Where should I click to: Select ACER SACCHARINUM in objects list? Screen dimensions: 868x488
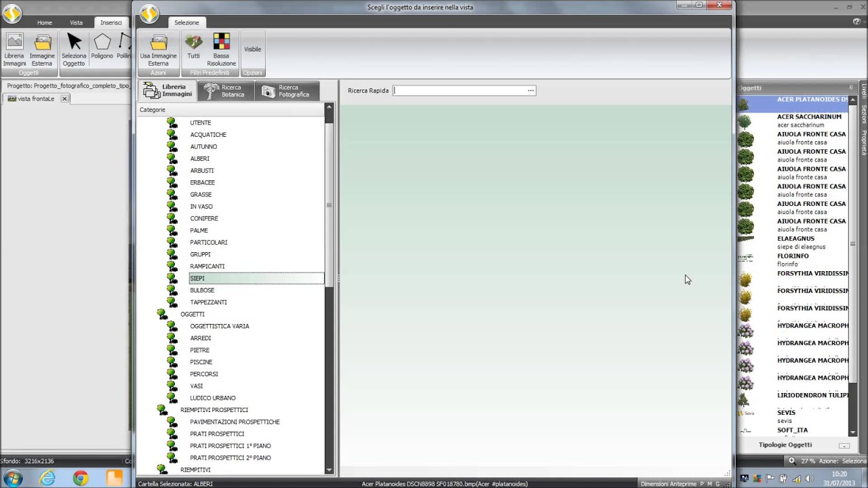[809, 117]
